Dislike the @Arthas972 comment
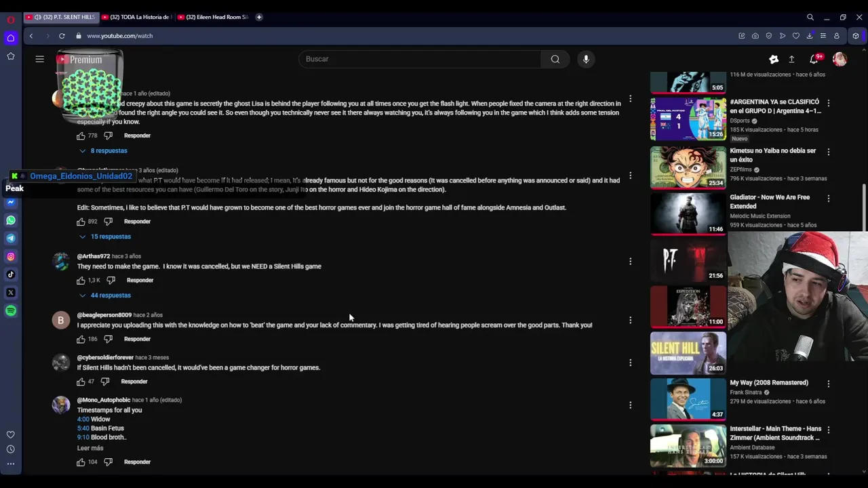The height and width of the screenshot is (488, 868). tap(111, 281)
